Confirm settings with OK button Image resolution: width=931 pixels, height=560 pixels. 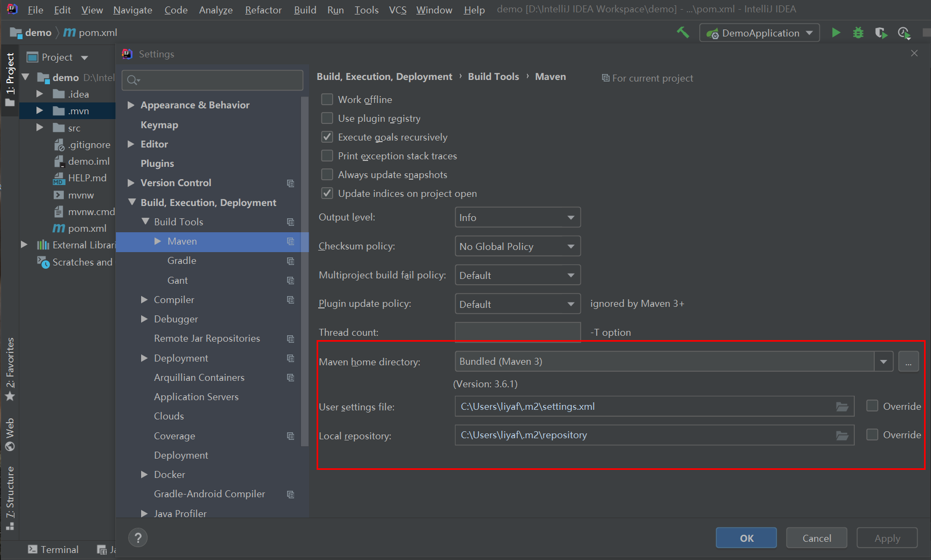pyautogui.click(x=746, y=538)
